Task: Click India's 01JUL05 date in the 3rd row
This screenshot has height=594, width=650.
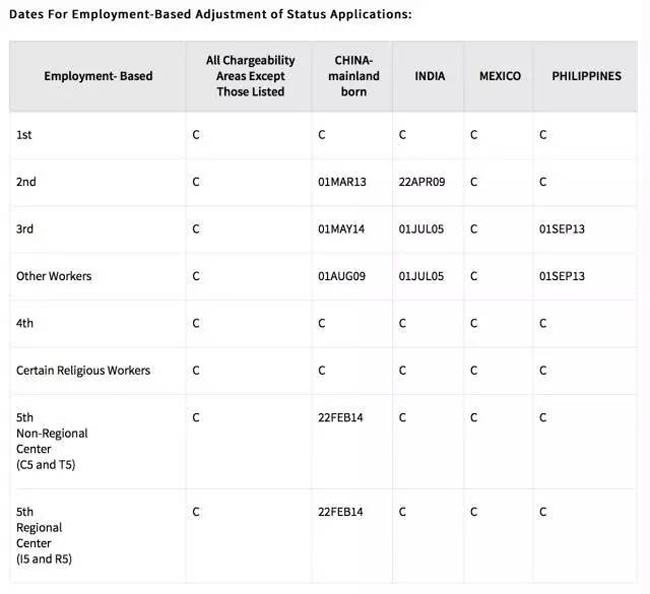Action: point(421,229)
